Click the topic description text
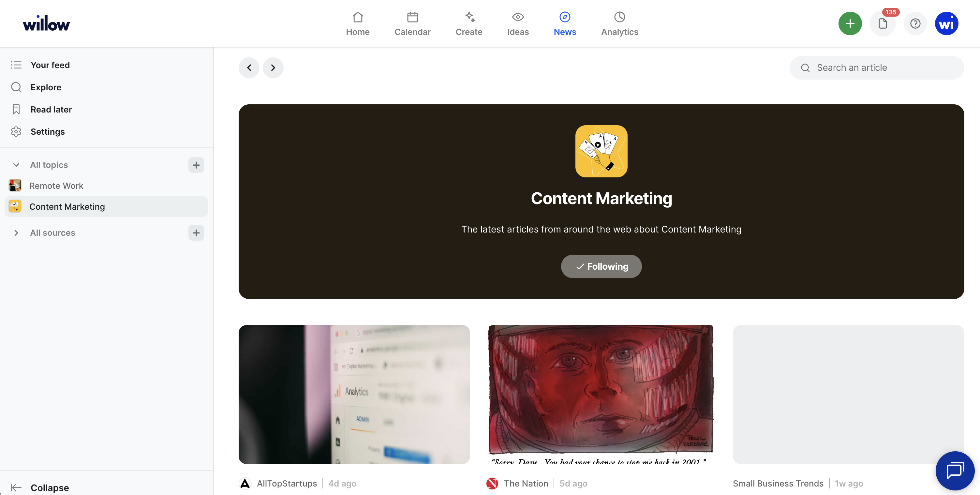This screenshot has height=495, width=980. click(601, 230)
